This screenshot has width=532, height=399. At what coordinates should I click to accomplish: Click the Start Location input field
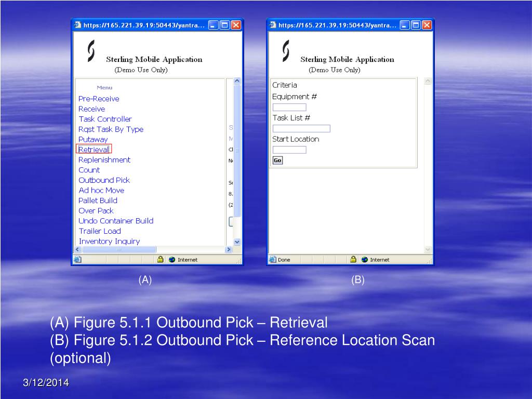(x=289, y=150)
